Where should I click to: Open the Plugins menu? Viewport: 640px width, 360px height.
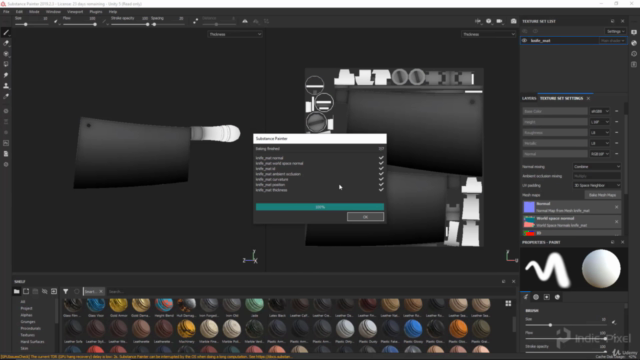96,12
